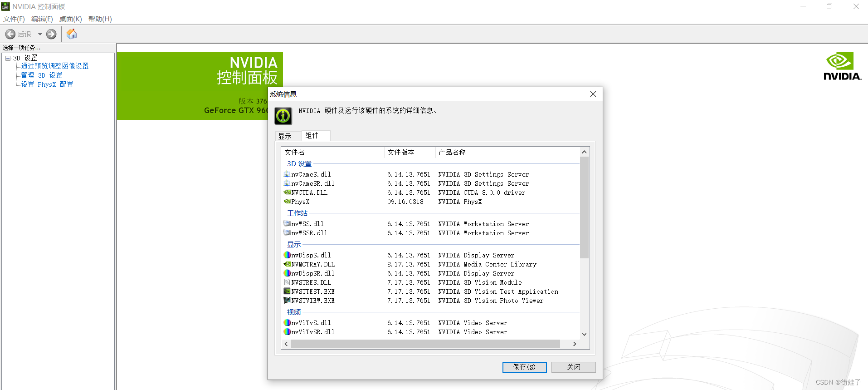This screenshot has width=868, height=390.
Task: Click NVSTRES.DLL file icon
Action: pyautogui.click(x=287, y=282)
